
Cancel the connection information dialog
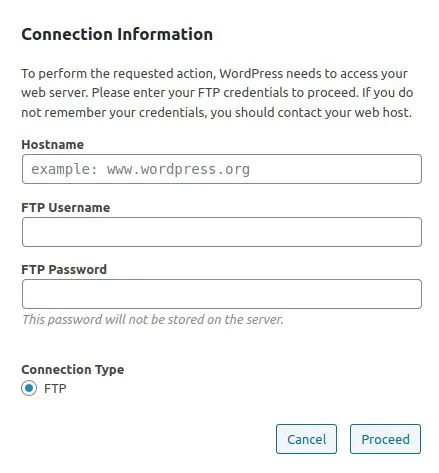(x=306, y=439)
